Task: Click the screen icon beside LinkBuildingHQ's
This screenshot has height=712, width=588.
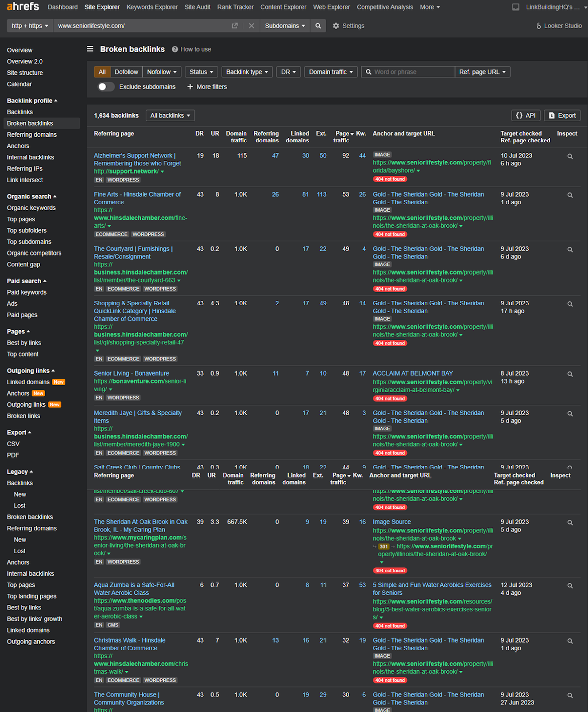Action: (516, 7)
